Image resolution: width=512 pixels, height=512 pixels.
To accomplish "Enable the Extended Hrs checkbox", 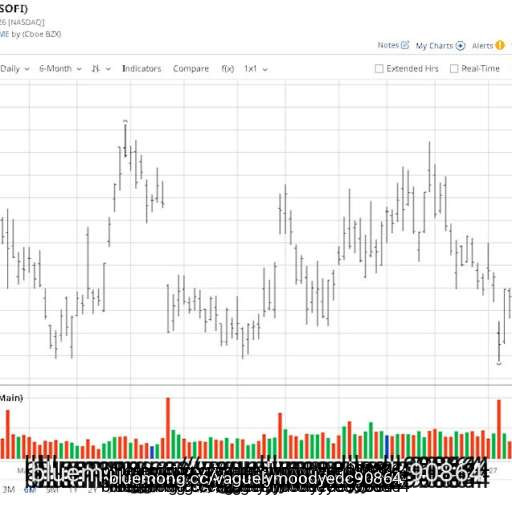I will click(x=379, y=69).
